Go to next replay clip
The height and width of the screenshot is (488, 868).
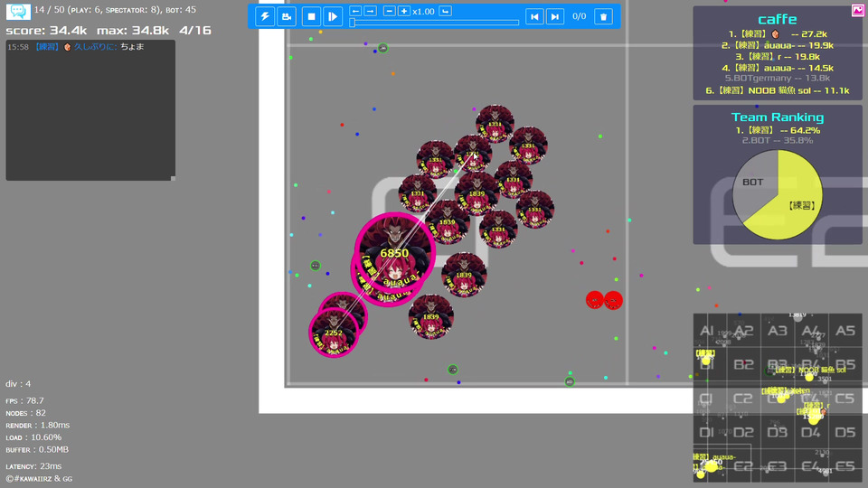pos(554,16)
